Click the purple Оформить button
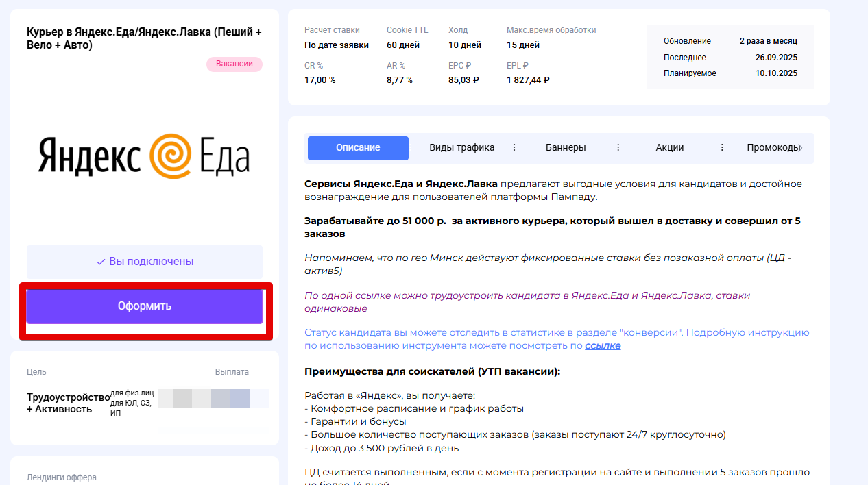The image size is (868, 485). pyautogui.click(x=145, y=306)
